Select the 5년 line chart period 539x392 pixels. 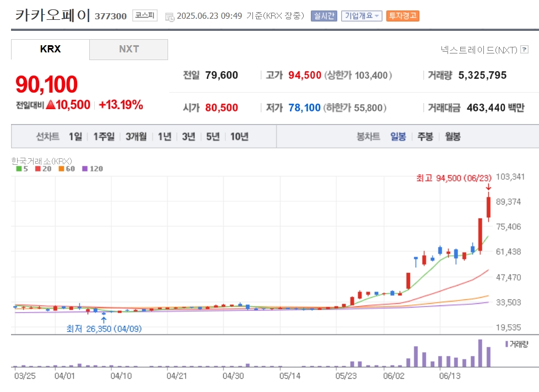[213, 137]
